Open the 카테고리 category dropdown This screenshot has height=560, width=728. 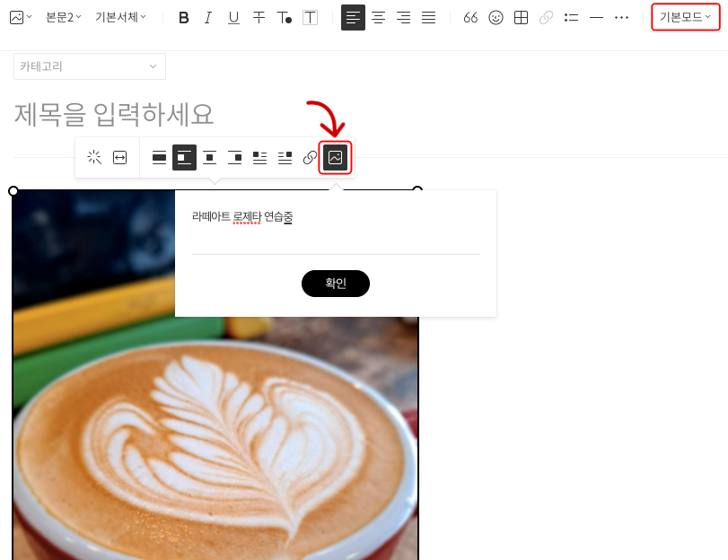tap(89, 66)
